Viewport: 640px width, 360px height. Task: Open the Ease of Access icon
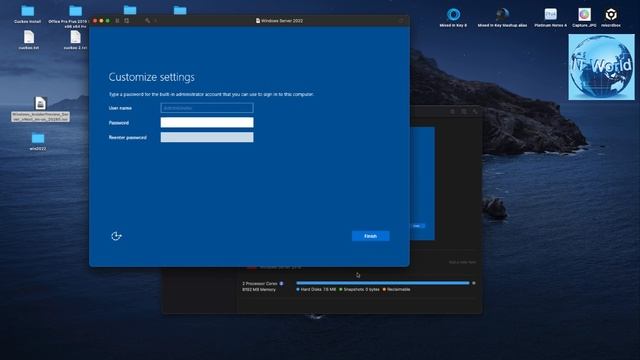(116, 236)
